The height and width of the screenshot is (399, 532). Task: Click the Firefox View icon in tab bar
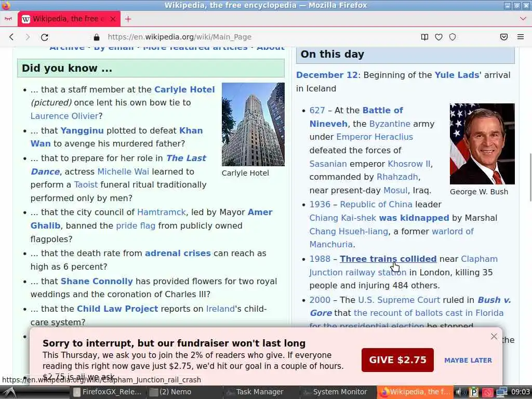click(8, 19)
